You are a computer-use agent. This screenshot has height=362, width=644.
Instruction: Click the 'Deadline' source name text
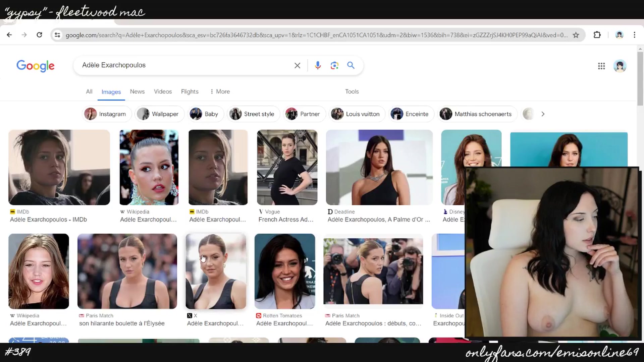click(x=344, y=212)
